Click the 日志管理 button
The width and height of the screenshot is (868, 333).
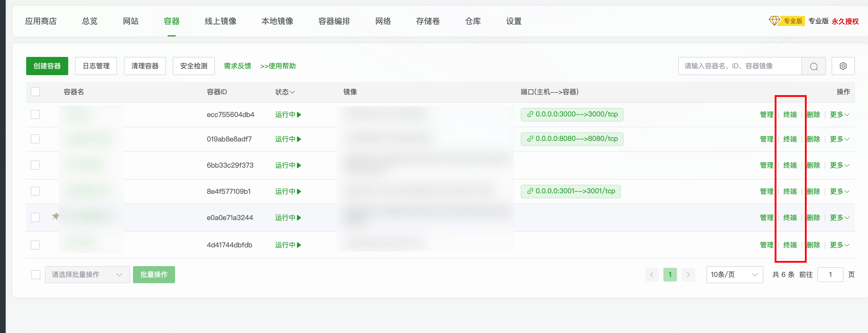point(96,66)
